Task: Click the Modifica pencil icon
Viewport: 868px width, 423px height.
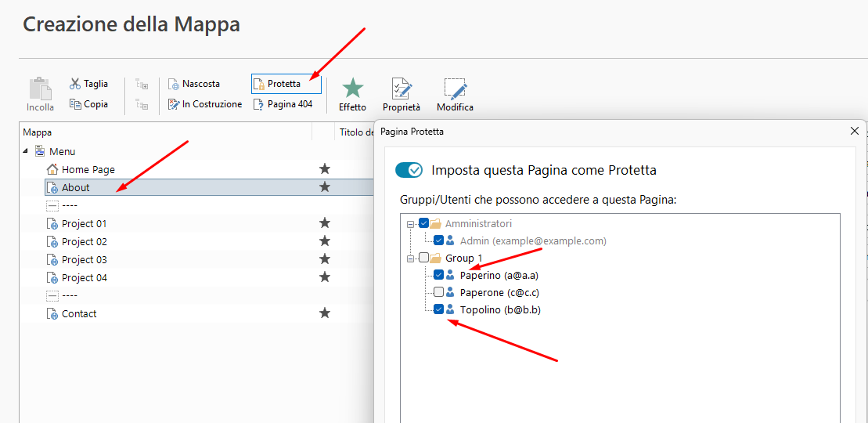Action: [455, 89]
